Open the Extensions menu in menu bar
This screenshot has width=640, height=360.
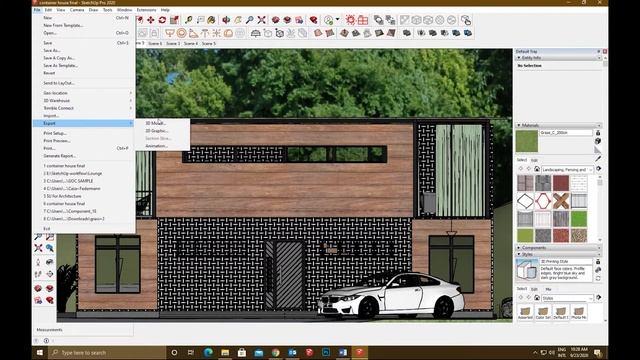pyautogui.click(x=146, y=10)
